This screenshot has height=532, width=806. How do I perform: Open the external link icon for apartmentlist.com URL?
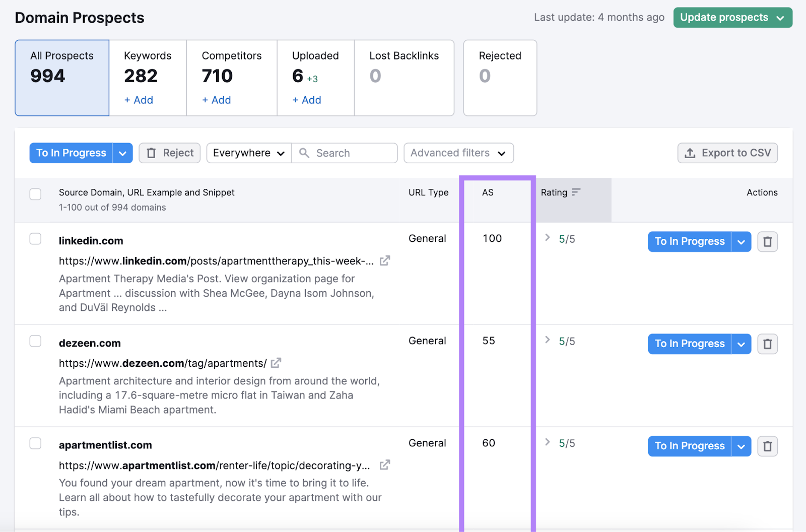pos(385,465)
